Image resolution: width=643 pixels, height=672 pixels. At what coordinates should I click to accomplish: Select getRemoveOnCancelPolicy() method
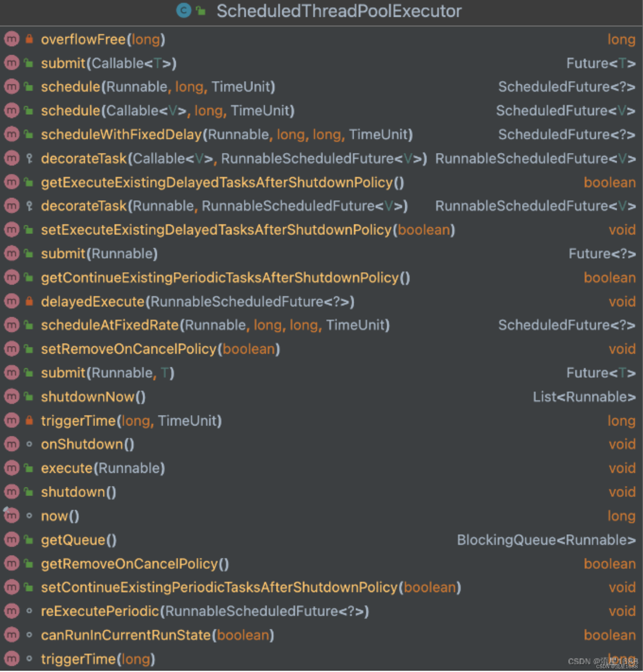[x=135, y=564]
